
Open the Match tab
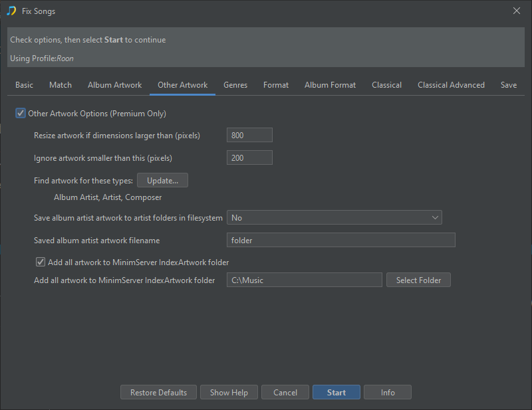[61, 85]
